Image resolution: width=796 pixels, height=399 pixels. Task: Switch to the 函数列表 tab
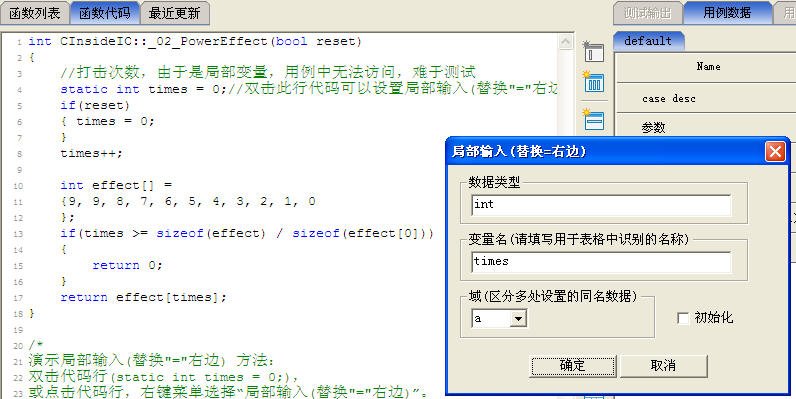(x=35, y=13)
